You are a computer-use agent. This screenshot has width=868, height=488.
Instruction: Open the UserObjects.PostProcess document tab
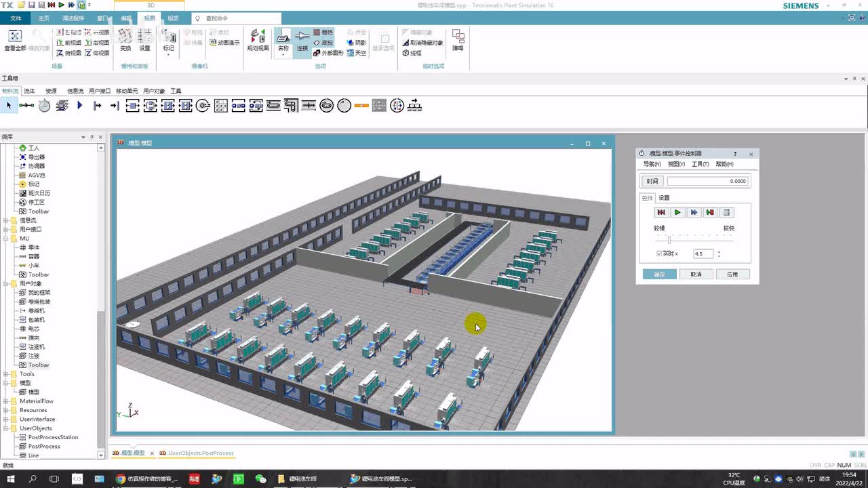pyautogui.click(x=197, y=453)
